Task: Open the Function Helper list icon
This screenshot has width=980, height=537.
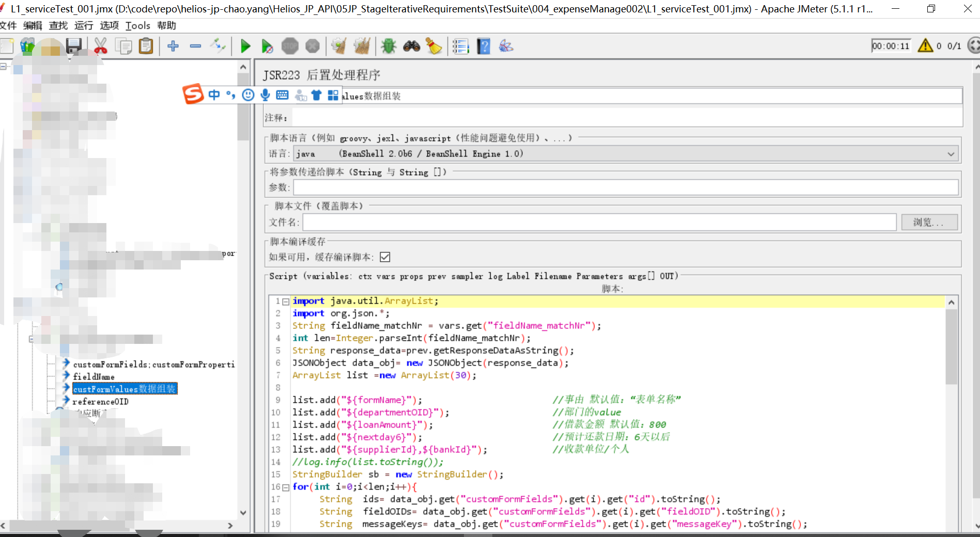Action: [x=460, y=46]
